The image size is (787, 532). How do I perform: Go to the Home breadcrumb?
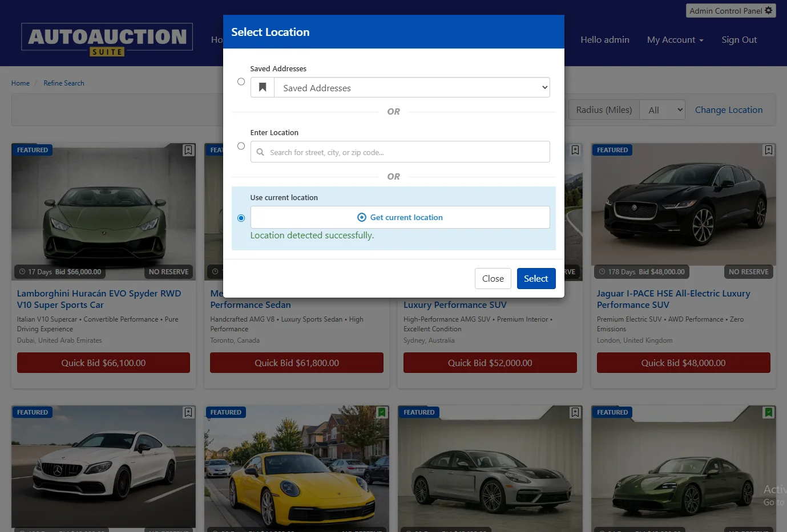pos(21,83)
